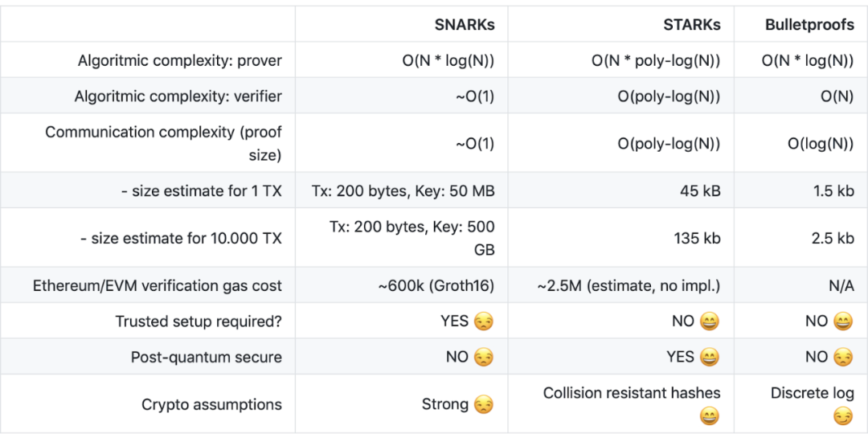Click the ~2.5M (estimate, no impl.) cell
This screenshot has width=868, height=434.
pyautogui.click(x=628, y=286)
